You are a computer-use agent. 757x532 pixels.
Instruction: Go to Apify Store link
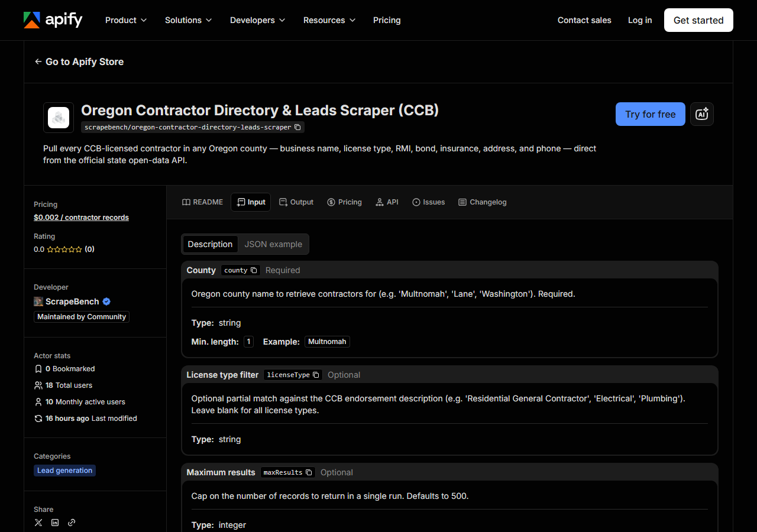[x=79, y=61]
